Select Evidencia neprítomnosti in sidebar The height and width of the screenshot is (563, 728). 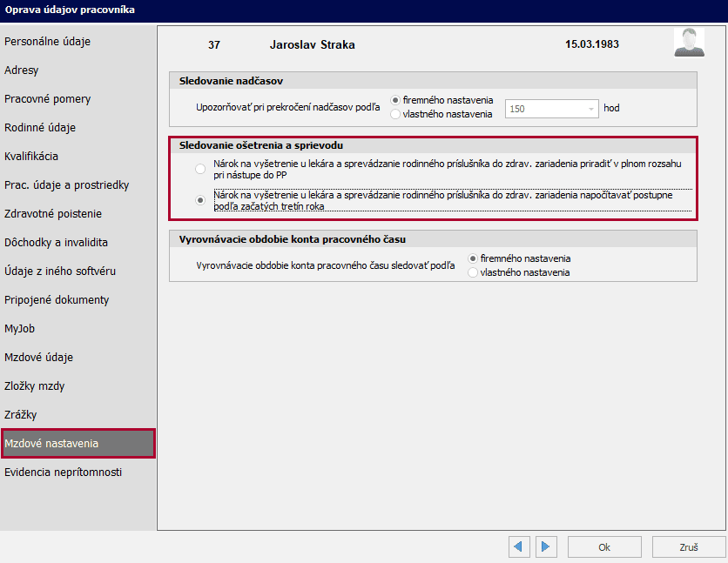point(63,473)
